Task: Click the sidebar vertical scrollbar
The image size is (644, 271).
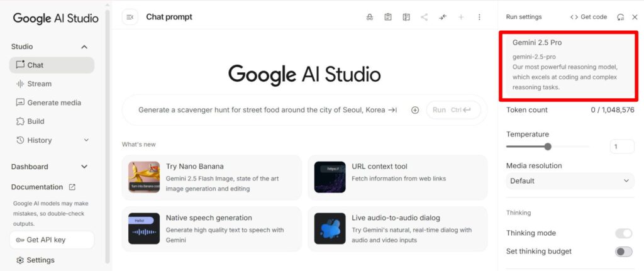Action: (108, 136)
